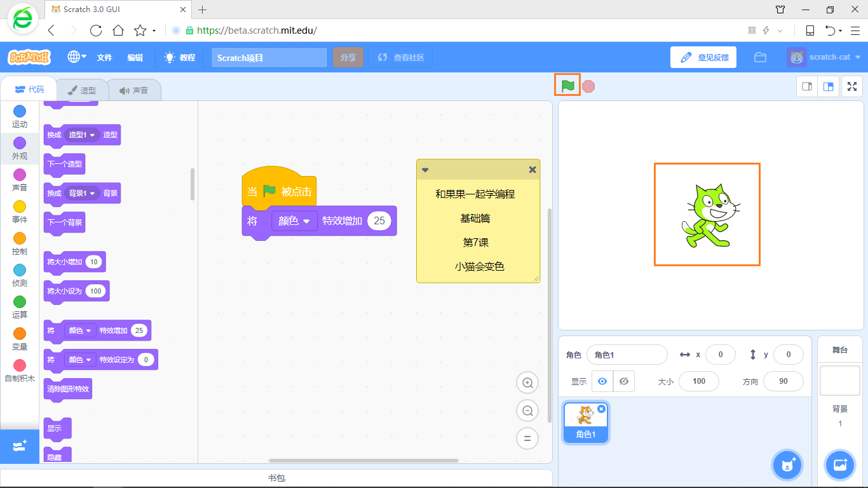Select the 自制积木 my blocks category

click(20, 371)
